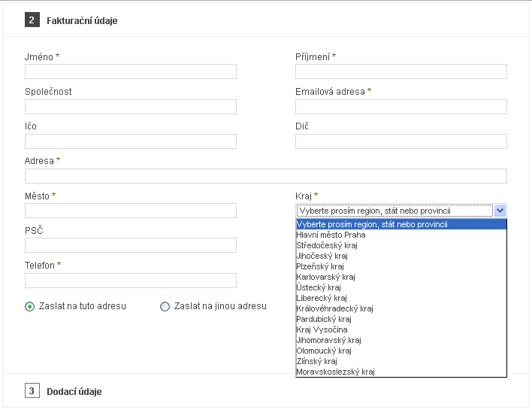Pick 'Jihomoravský kraj' option

[x=328, y=340]
